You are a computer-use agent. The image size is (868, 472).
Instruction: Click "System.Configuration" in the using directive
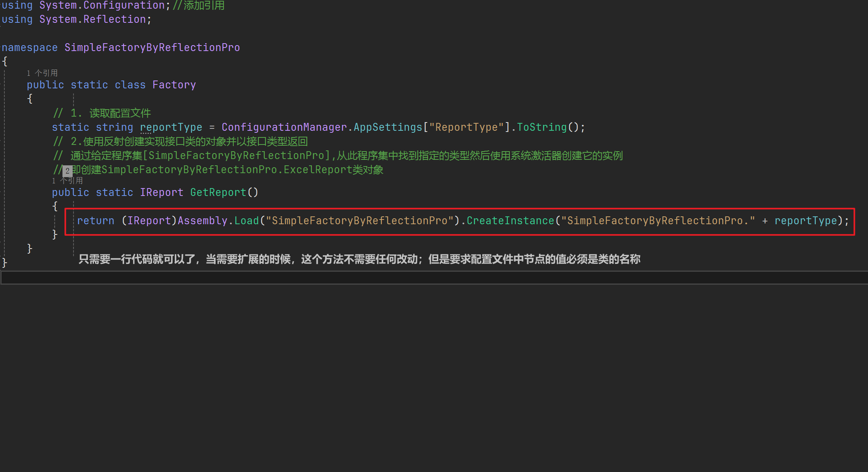point(102,5)
